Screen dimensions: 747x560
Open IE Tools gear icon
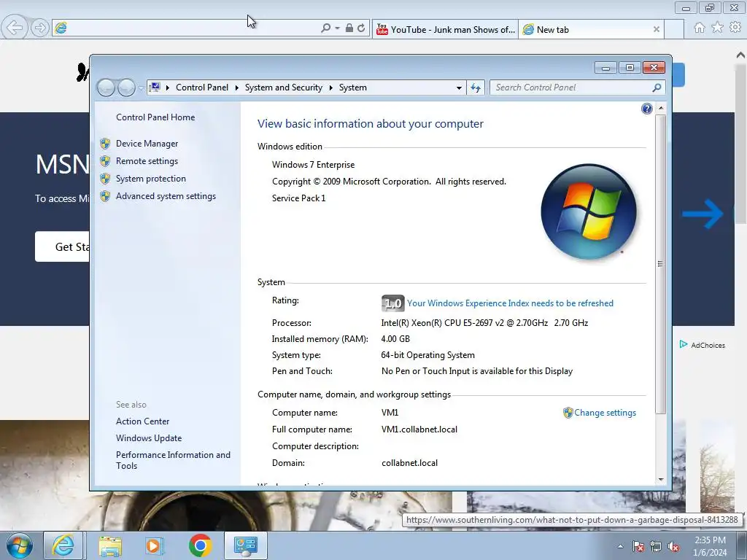click(735, 28)
